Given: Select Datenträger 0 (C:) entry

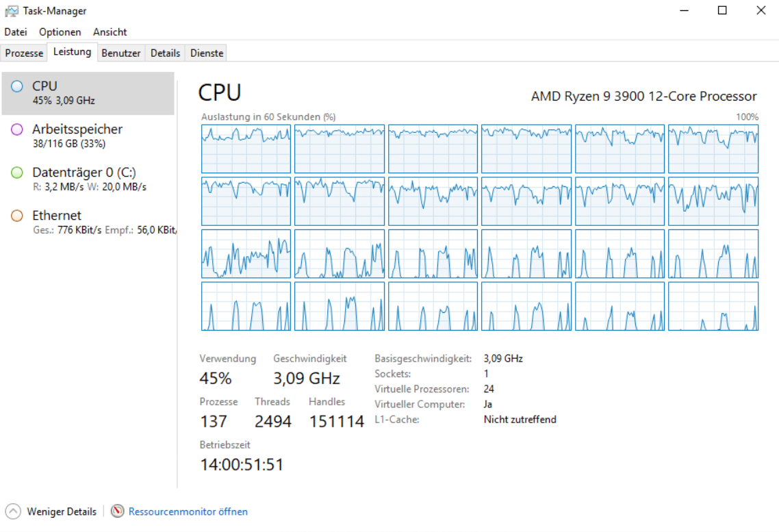Looking at the screenshot, I should tap(88, 179).
